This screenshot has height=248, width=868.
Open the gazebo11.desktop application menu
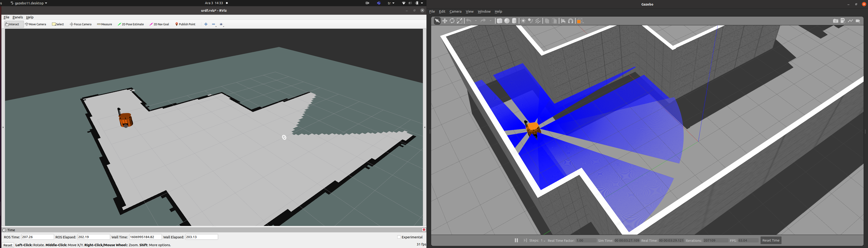(29, 3)
